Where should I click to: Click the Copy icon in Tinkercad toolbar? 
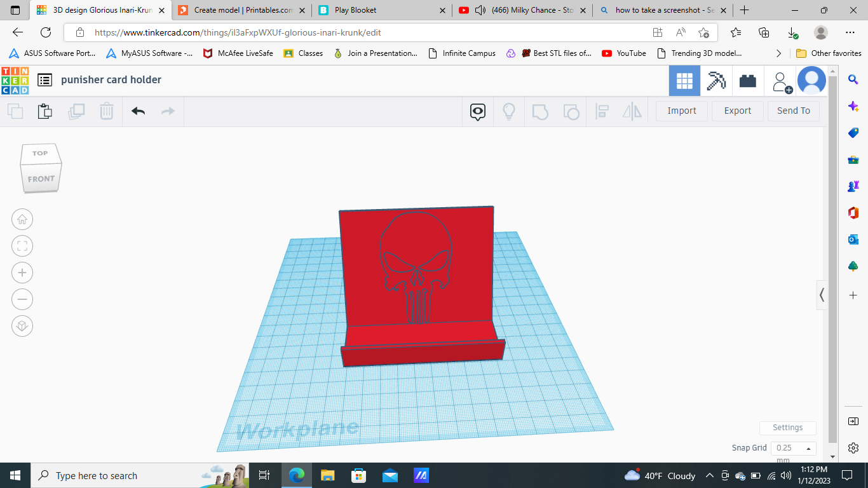coord(15,111)
